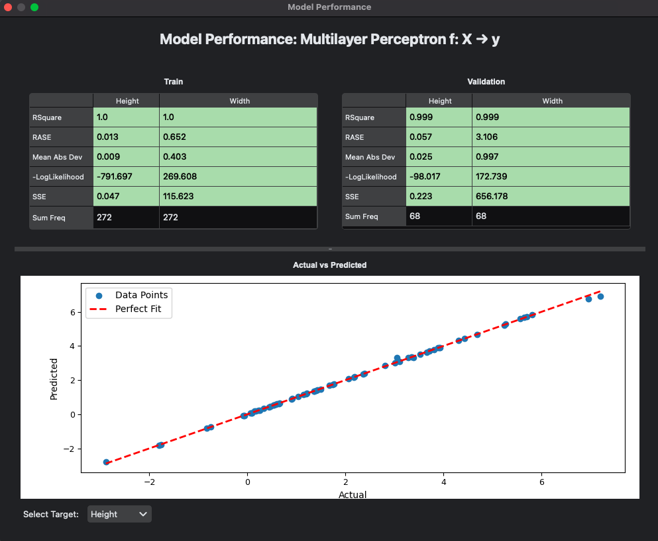This screenshot has height=541, width=658.
Task: Open the Select Target dropdown
Action: point(119,514)
